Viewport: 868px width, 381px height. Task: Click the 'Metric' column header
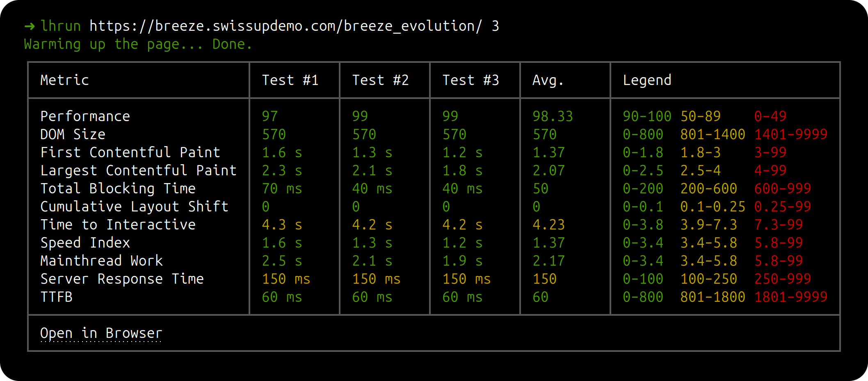tap(64, 80)
